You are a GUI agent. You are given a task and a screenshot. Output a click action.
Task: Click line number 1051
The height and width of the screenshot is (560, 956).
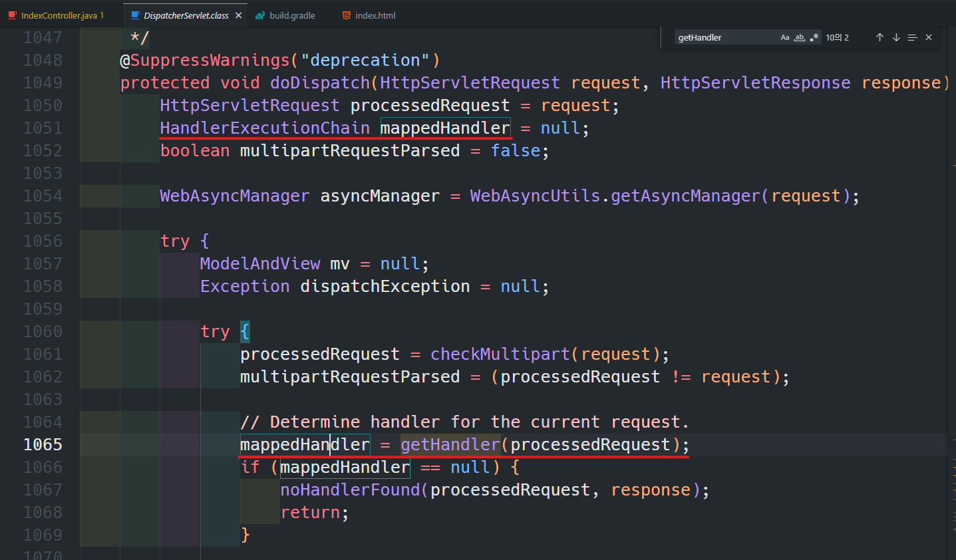pos(43,128)
